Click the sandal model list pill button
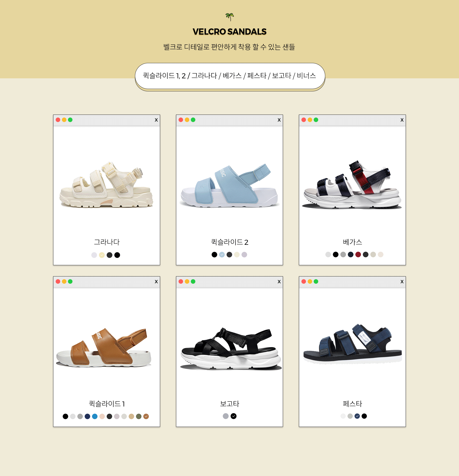The width and height of the screenshot is (459, 476). pyautogui.click(x=230, y=76)
